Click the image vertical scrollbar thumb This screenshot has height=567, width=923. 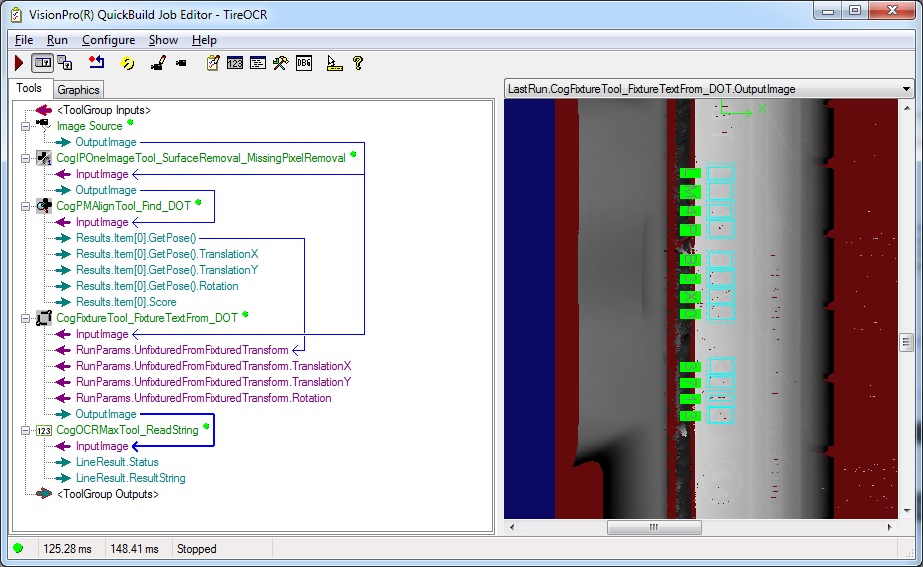click(906, 343)
